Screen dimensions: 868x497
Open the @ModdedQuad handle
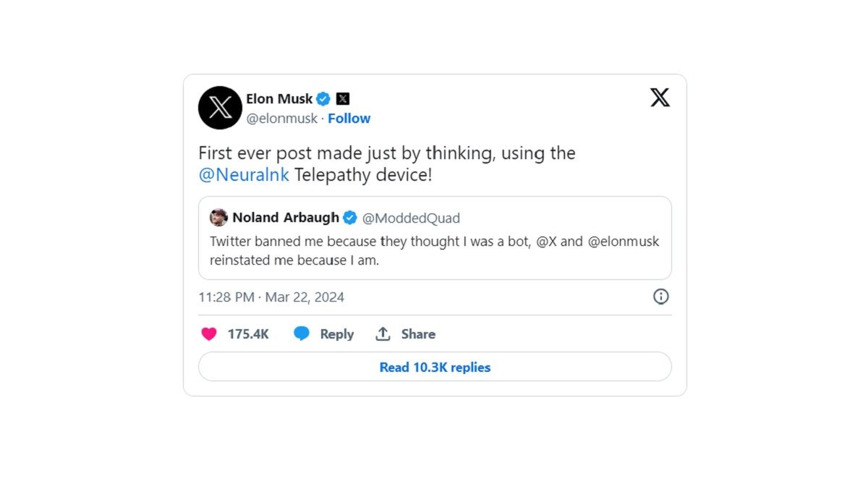(x=411, y=218)
